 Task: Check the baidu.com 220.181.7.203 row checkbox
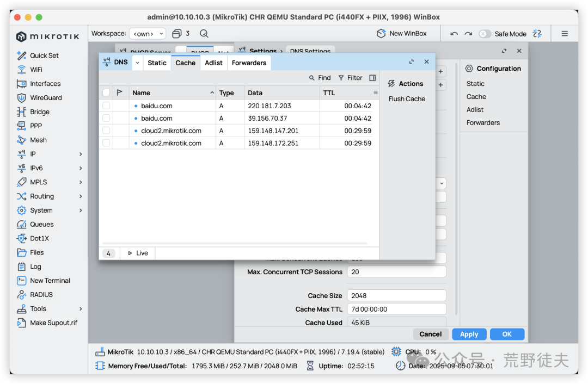[106, 106]
